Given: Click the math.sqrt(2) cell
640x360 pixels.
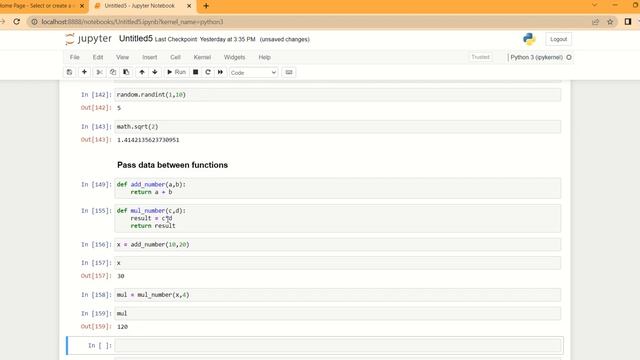Looking at the screenshot, I should tap(338, 127).
